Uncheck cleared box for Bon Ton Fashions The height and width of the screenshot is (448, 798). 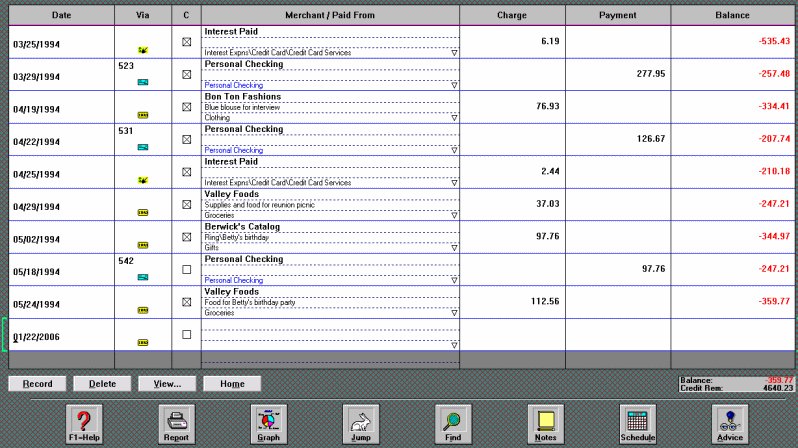click(186, 107)
